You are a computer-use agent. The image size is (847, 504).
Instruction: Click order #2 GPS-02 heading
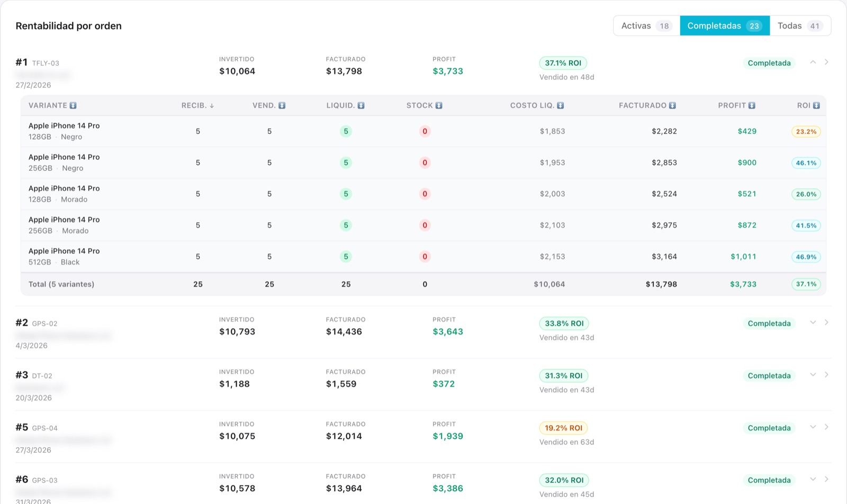[x=37, y=323]
